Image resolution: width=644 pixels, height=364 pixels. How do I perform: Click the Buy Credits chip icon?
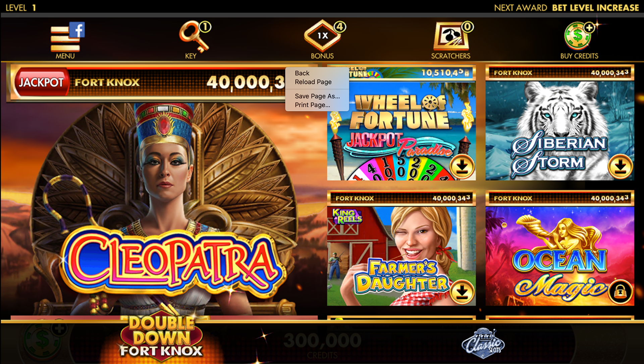[578, 35]
